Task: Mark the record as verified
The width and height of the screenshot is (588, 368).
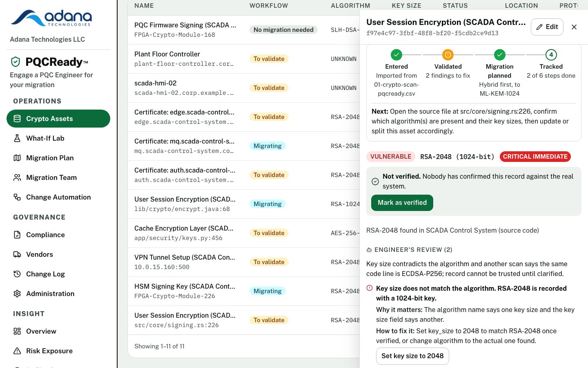Action: [x=402, y=203]
